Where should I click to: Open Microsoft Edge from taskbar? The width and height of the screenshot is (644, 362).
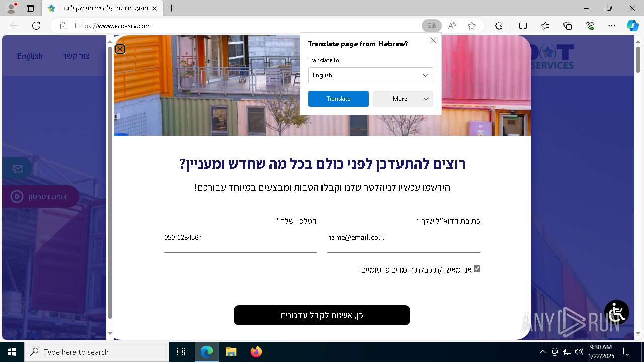click(x=207, y=352)
